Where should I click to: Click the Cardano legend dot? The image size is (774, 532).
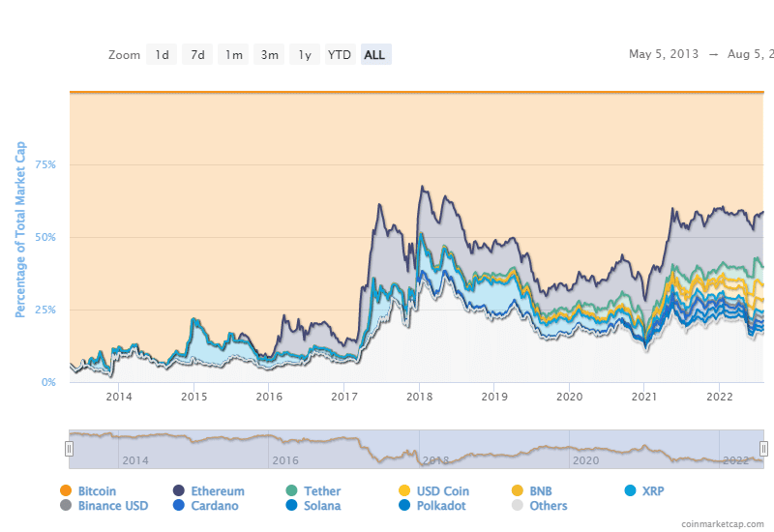click(179, 506)
